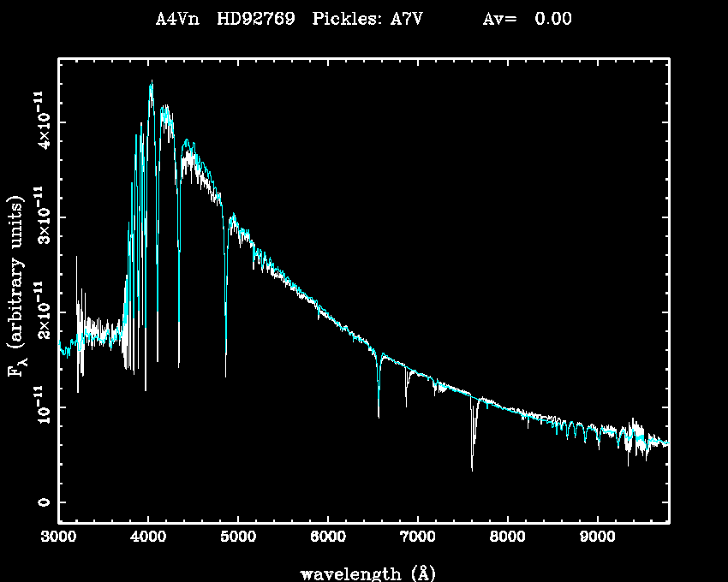Click the 4000 x-axis tick label
Screen dimensions: 728x582
(x=148, y=538)
